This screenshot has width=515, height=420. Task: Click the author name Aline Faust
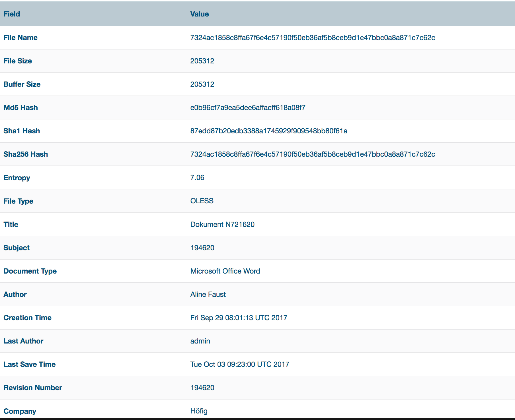point(208,294)
